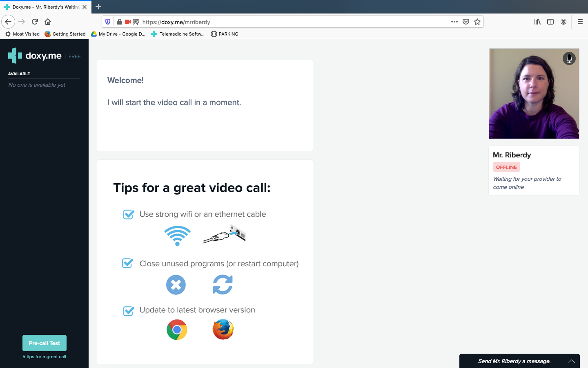The image size is (588, 368).
Task: Open the PARKING bookmark
Action: pyautogui.click(x=225, y=34)
